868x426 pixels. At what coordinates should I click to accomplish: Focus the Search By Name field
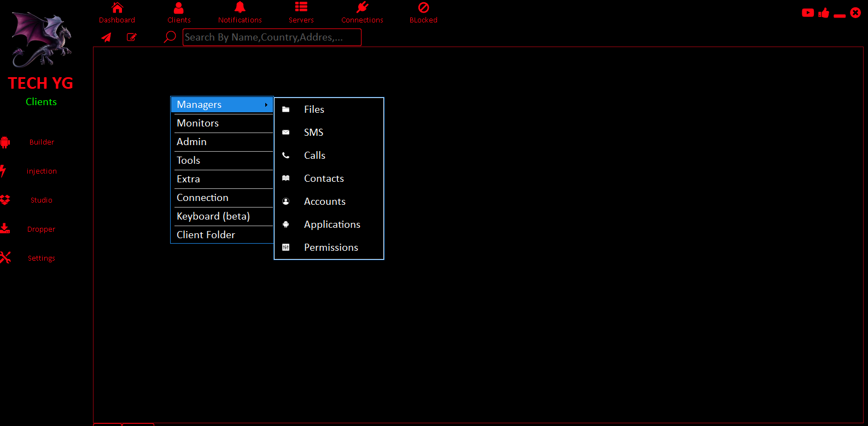[272, 37]
